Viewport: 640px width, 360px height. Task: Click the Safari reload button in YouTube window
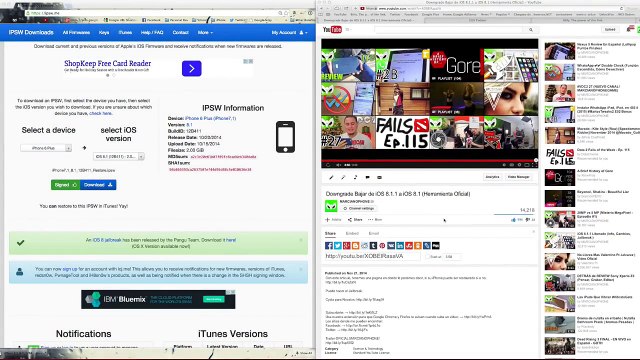point(622,8)
